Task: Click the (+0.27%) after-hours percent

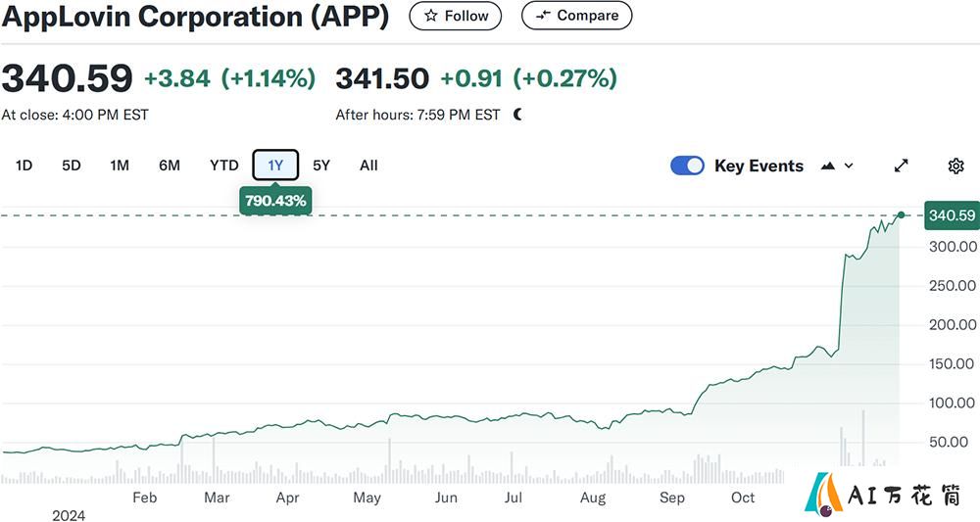Action: click(565, 78)
